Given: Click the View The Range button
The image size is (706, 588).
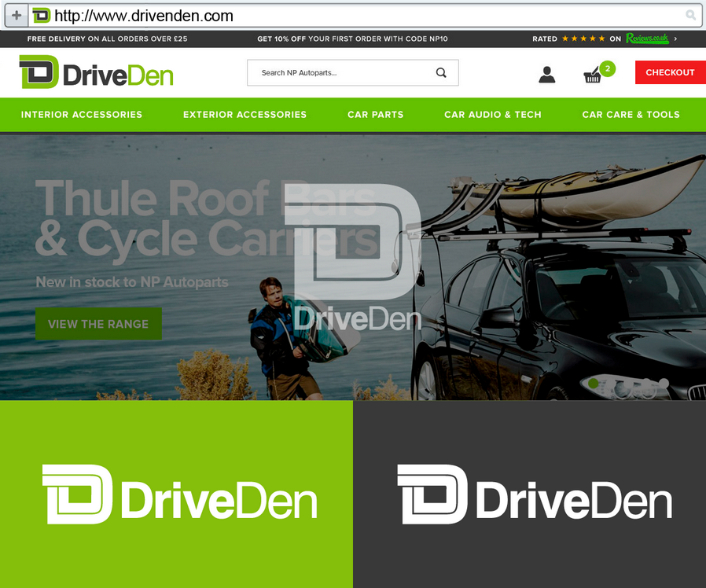Looking at the screenshot, I should tap(98, 324).
